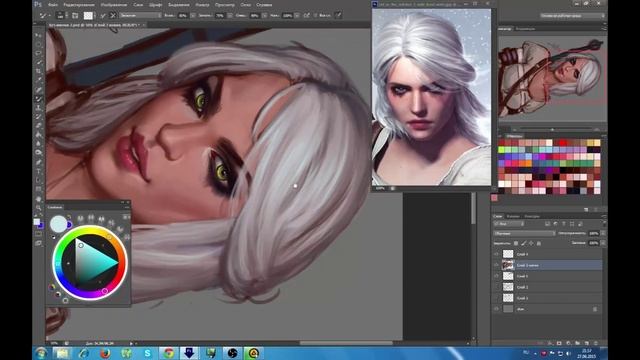
Task: Show the hidden Слой 1 layer
Action: [496, 298]
